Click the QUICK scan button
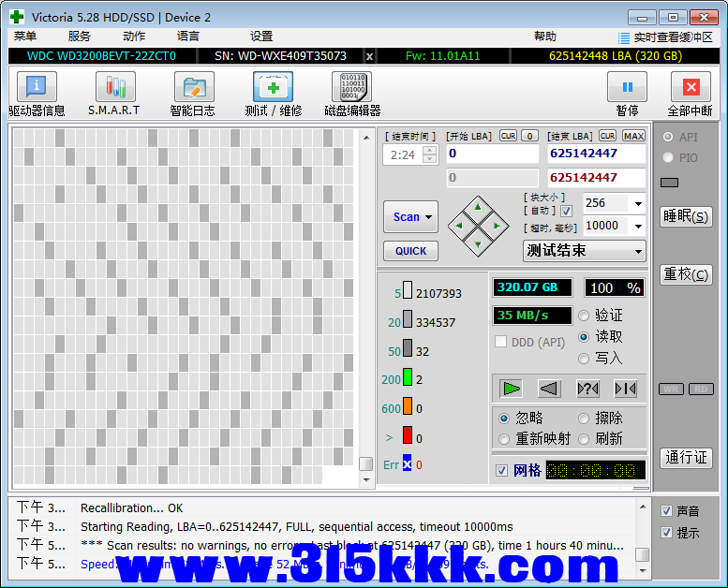The width and height of the screenshot is (728, 588). coord(410,251)
